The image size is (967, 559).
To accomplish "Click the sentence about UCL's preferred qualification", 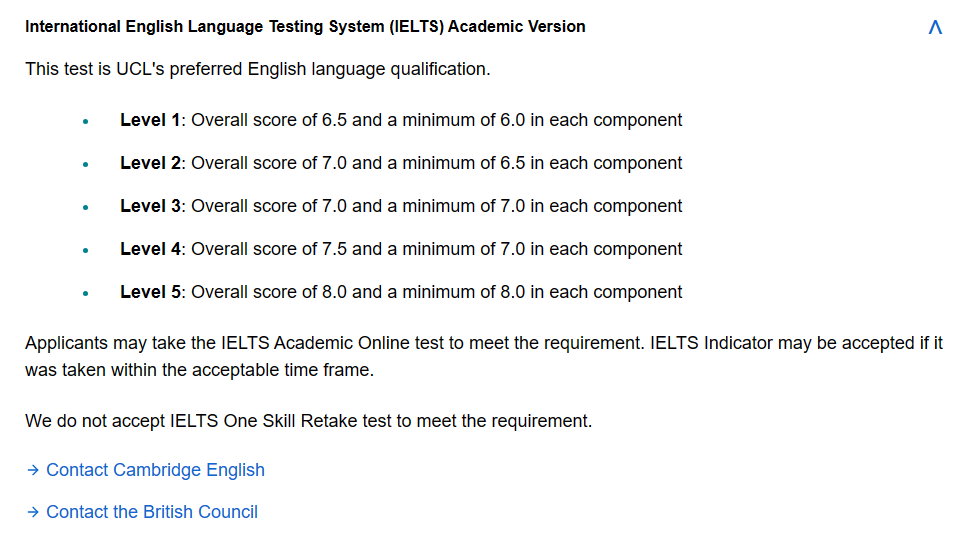I will pos(258,69).
